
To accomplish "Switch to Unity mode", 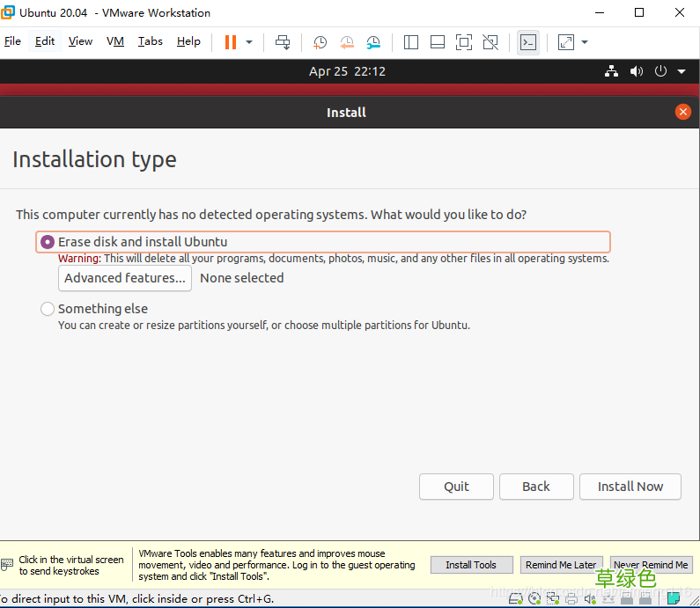I will point(490,42).
